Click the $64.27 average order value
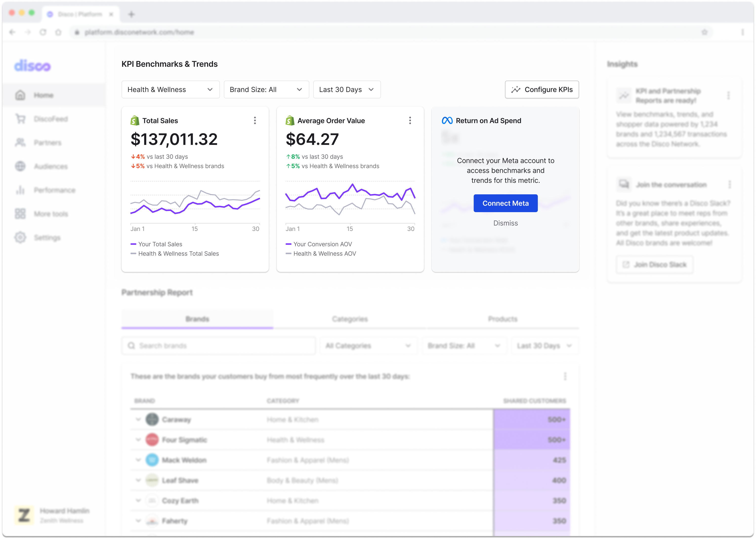Viewport: 756px width, 539px height. [x=312, y=139]
